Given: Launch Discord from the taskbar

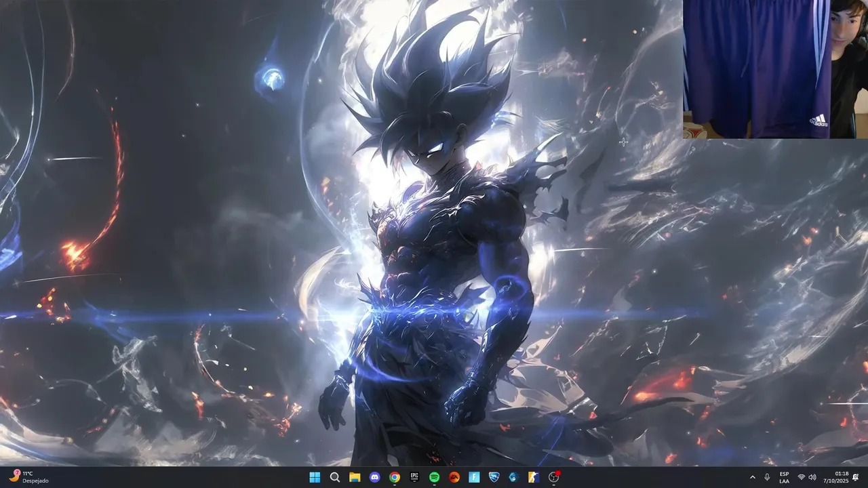Looking at the screenshot, I should (x=374, y=477).
